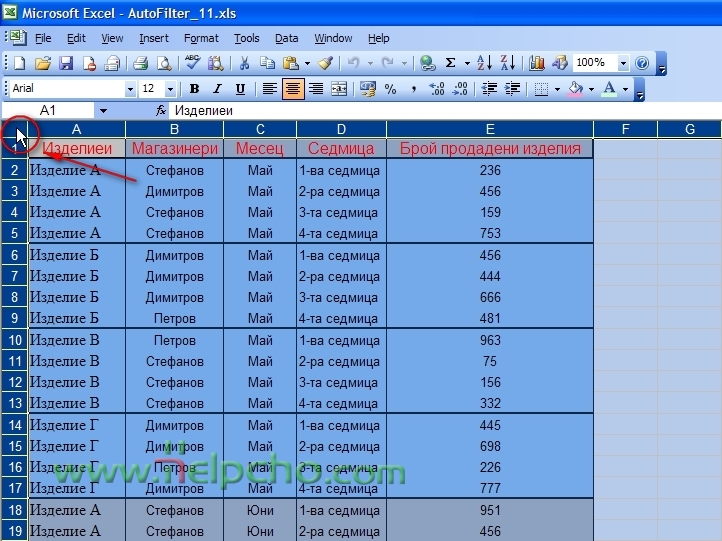Open the 100% zoom dropdown
Screen dimensions: 722x541
point(623,63)
